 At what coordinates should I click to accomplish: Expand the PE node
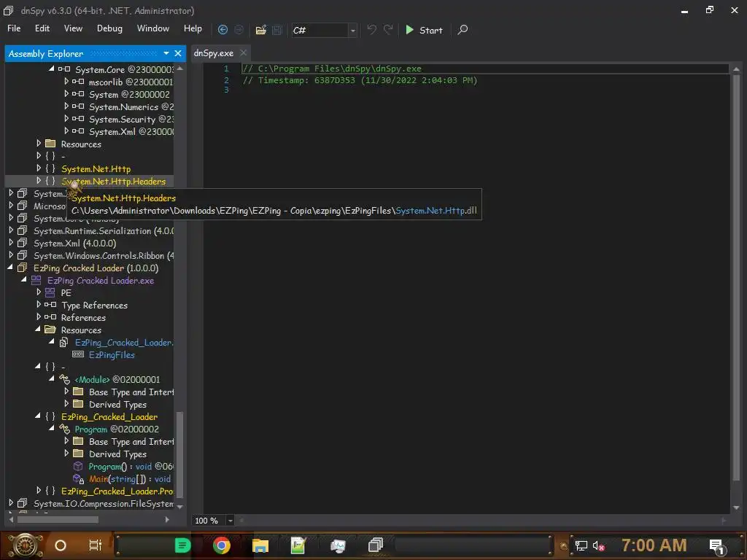39,292
